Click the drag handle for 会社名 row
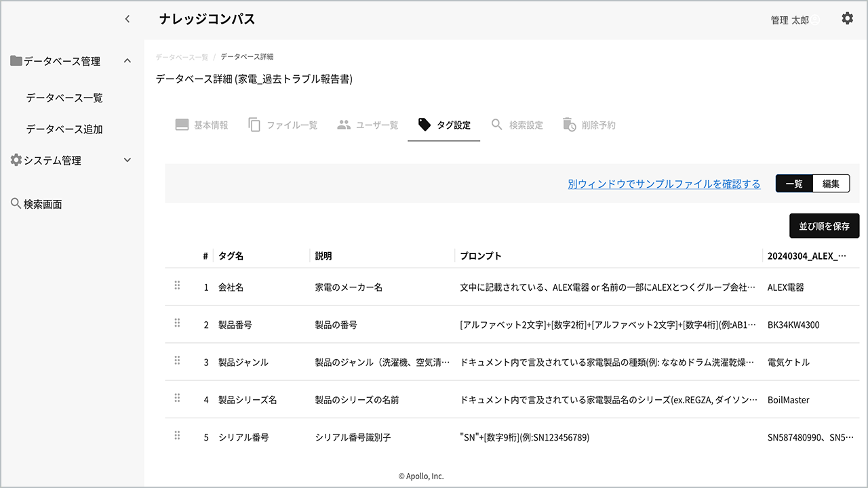868x488 pixels. (177, 286)
